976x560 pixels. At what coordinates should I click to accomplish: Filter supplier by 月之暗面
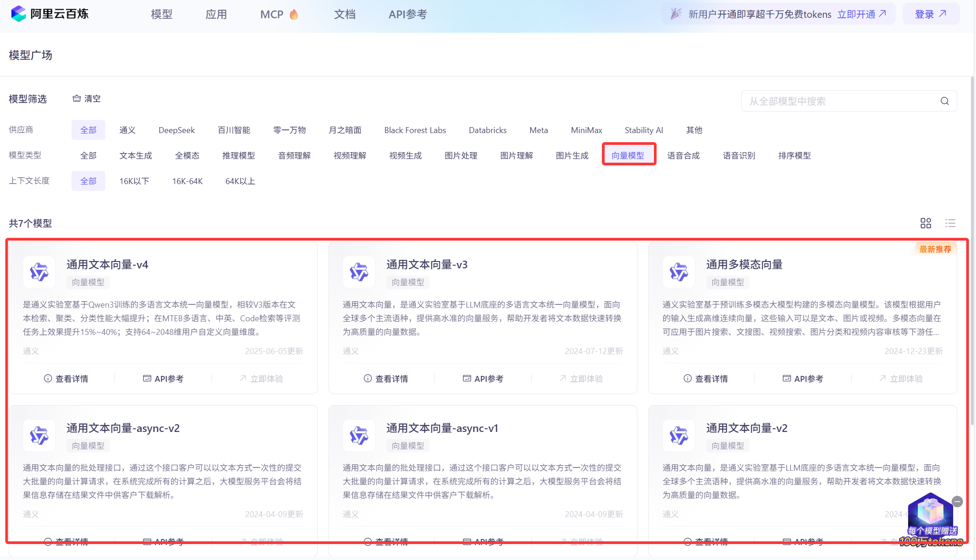tap(345, 130)
